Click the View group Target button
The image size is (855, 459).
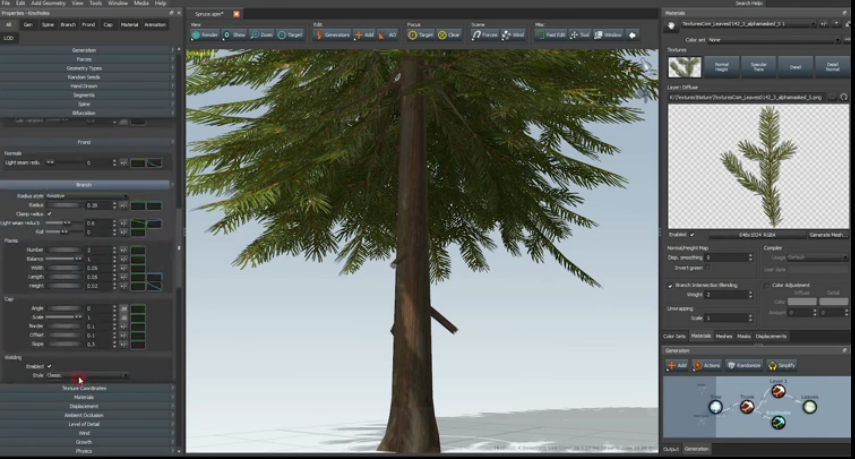point(290,35)
